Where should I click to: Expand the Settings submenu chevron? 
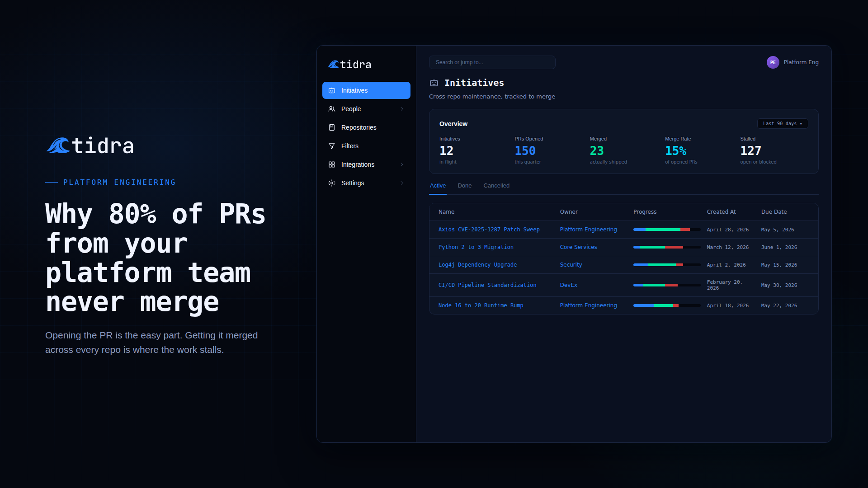[401, 183]
